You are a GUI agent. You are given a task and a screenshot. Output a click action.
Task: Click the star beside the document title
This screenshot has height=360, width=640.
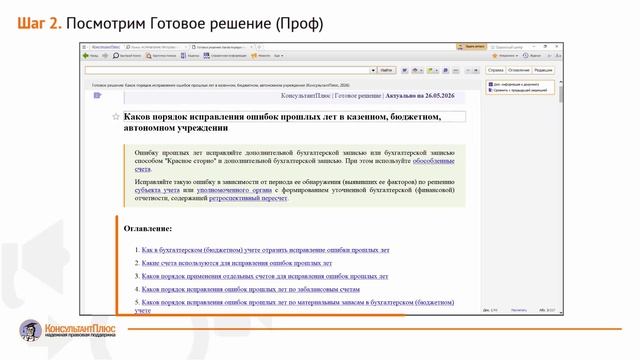click(x=116, y=117)
